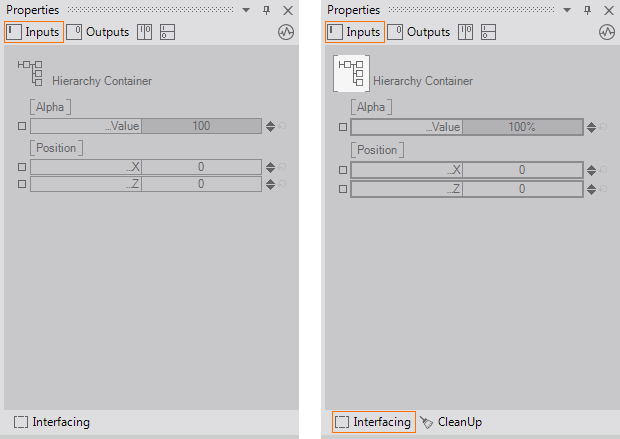Image resolution: width=620 pixels, height=439 pixels.
Task: Open left Properties panel options dropdown arrow
Action: (246, 10)
